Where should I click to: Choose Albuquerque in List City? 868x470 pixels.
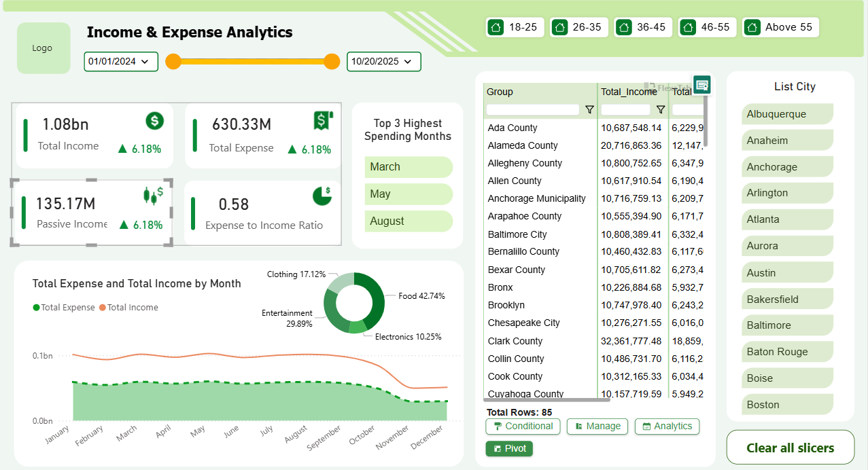pyautogui.click(x=787, y=114)
